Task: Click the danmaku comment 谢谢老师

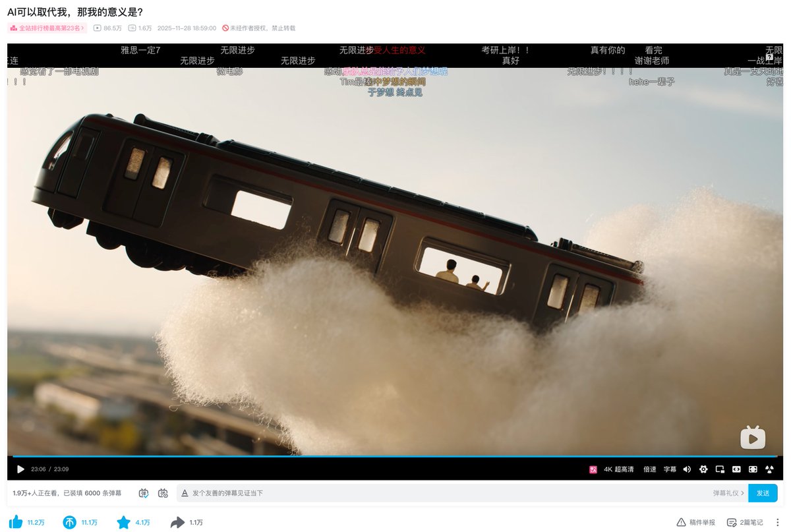Action: (652, 61)
